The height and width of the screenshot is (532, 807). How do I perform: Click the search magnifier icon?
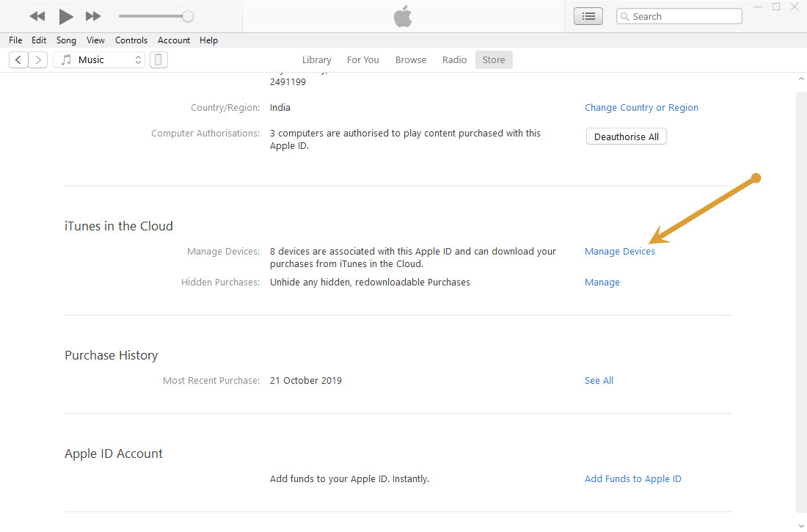pyautogui.click(x=624, y=16)
